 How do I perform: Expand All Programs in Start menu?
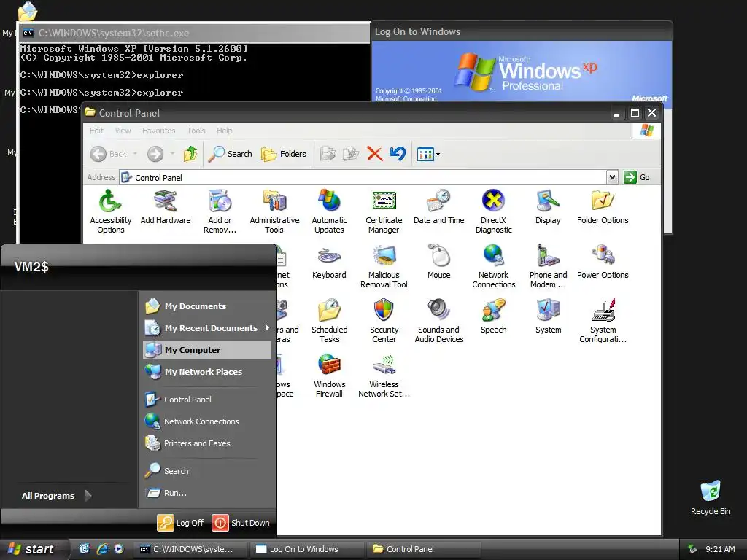point(56,496)
